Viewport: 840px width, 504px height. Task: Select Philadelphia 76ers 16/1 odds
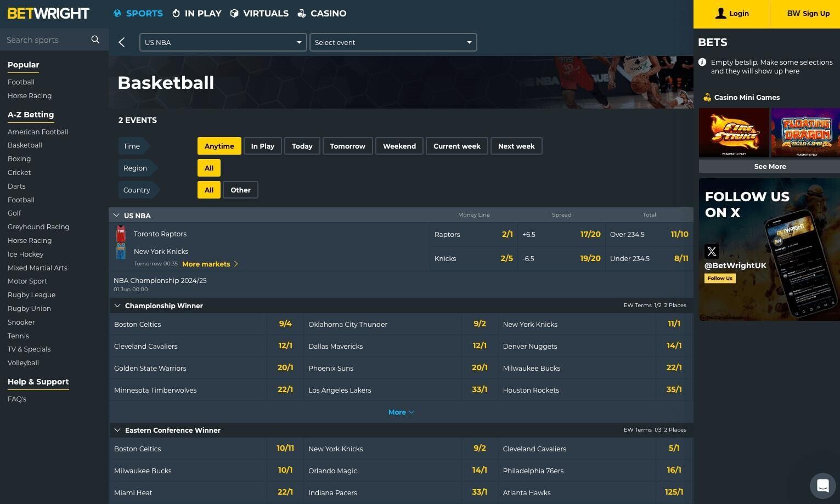[x=674, y=471]
